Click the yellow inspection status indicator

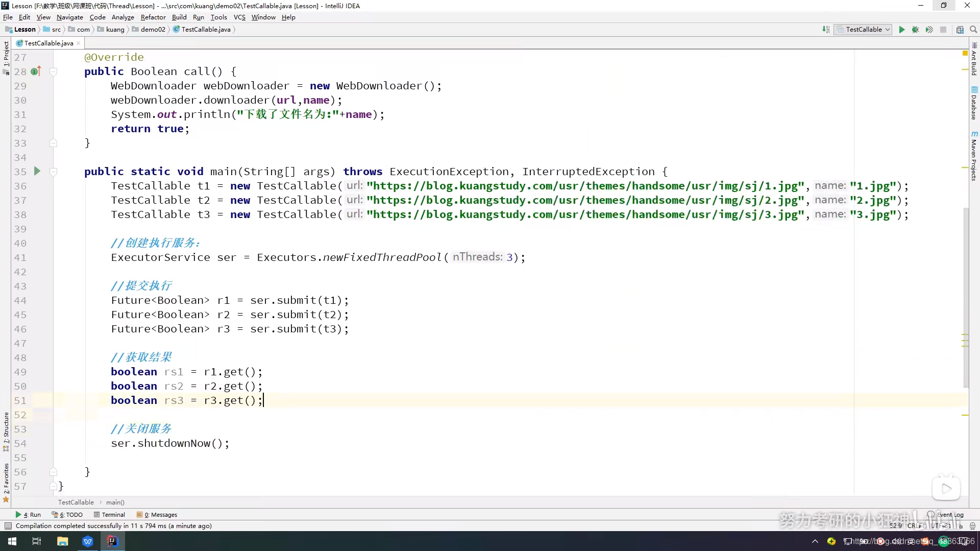965,54
